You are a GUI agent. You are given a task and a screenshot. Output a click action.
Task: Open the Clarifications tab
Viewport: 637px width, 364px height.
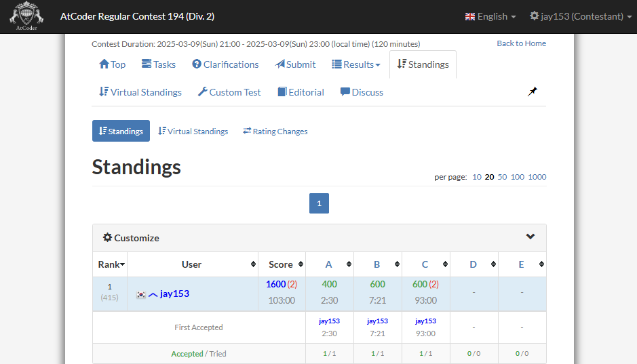pyautogui.click(x=225, y=64)
